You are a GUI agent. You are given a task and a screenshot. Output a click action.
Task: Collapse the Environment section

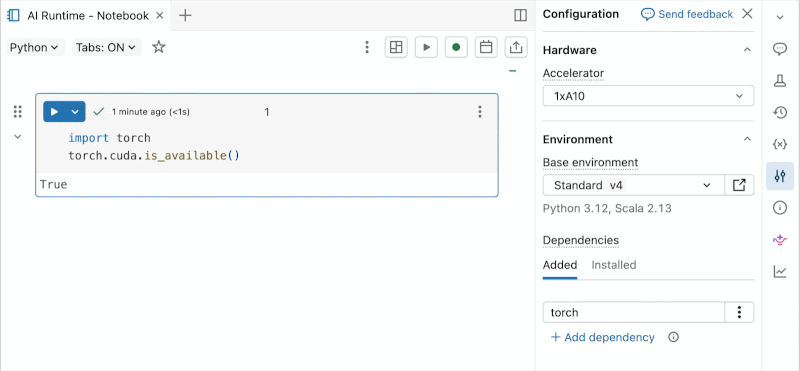(x=747, y=139)
